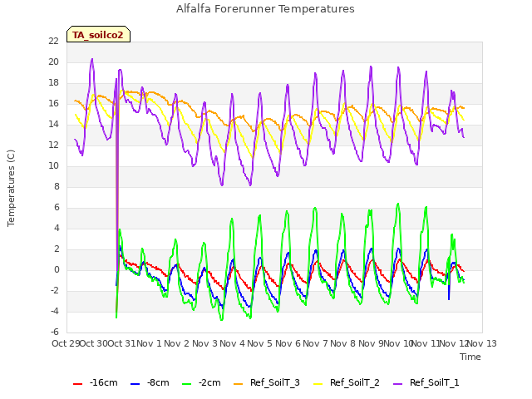Click the Nov 2 x-axis tick label

pos(177,343)
